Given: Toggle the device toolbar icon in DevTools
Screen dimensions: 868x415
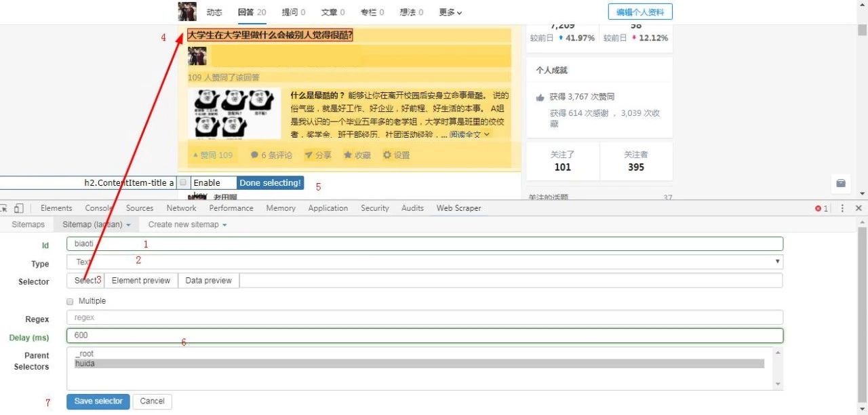Looking at the screenshot, I should click(18, 208).
